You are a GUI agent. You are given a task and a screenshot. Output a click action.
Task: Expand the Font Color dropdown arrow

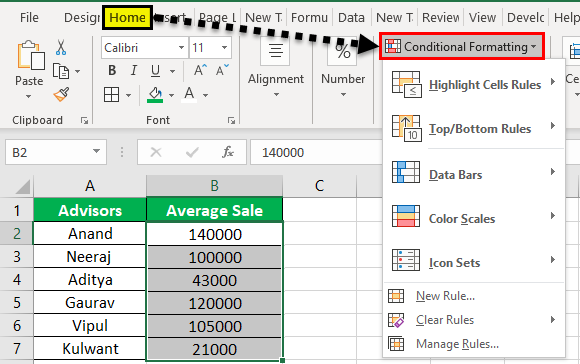coord(205,95)
